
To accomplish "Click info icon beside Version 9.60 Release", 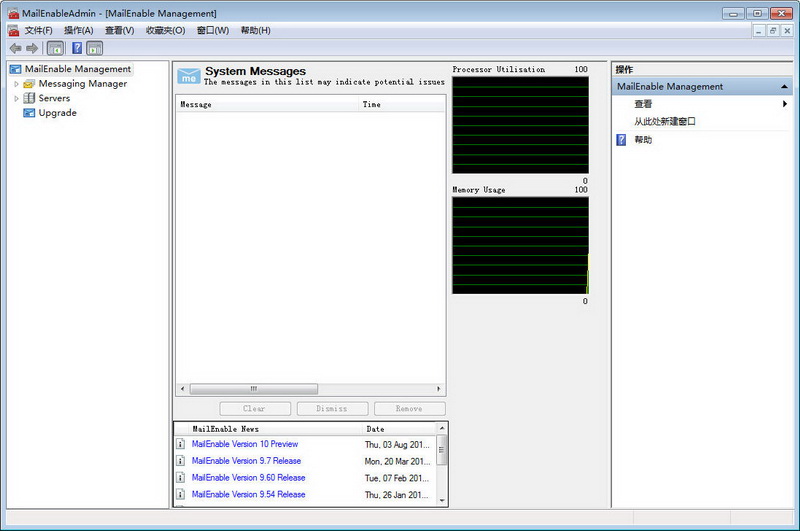I will click(x=181, y=478).
